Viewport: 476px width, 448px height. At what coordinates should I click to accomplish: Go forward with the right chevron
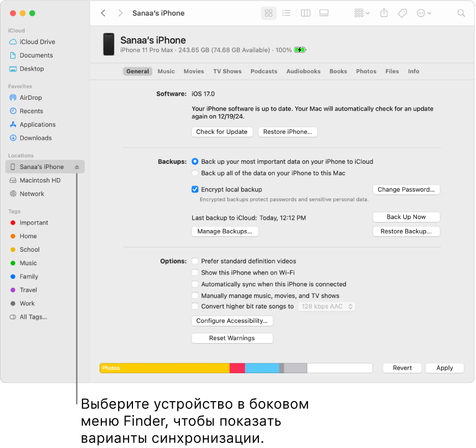point(120,13)
